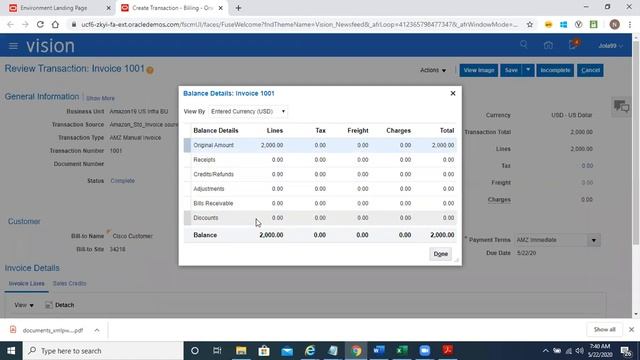
Task: Reload the current page
Action: click(40, 24)
